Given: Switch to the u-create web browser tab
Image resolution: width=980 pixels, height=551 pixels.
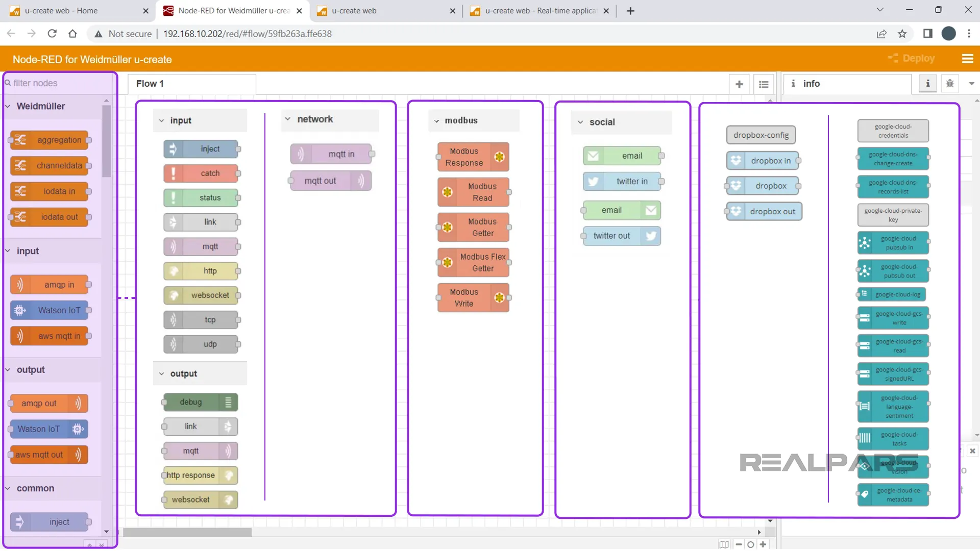Looking at the screenshot, I should (x=386, y=11).
